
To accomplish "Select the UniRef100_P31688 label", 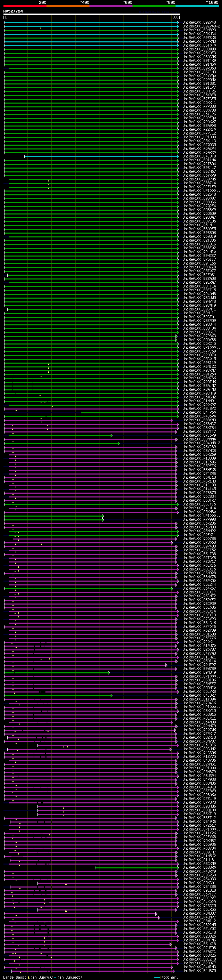I will pyautogui.click(x=199, y=634).
